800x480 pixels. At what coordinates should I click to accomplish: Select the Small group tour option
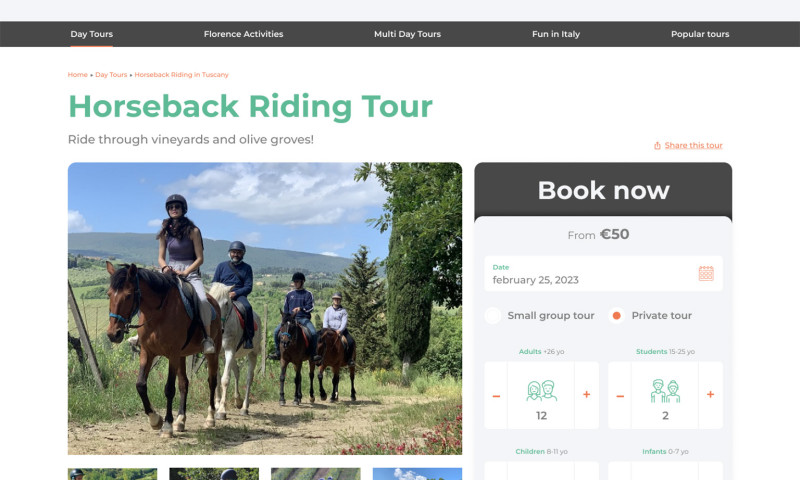point(493,316)
